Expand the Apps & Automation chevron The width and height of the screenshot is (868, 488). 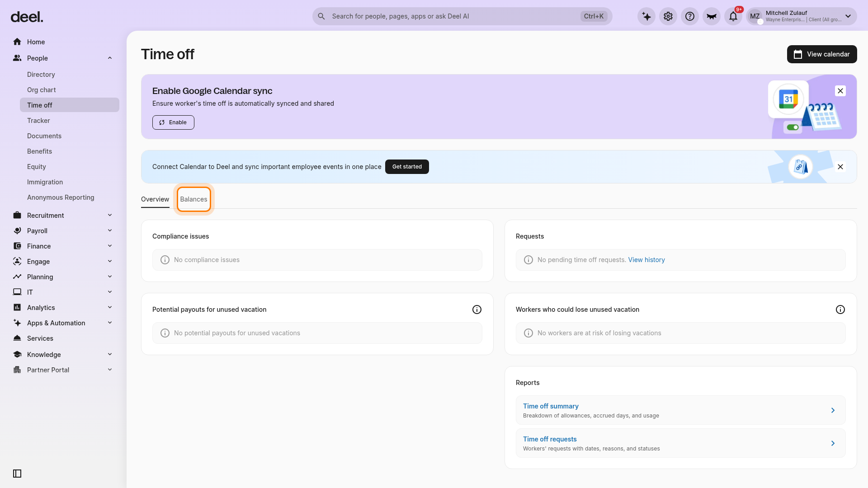click(110, 323)
